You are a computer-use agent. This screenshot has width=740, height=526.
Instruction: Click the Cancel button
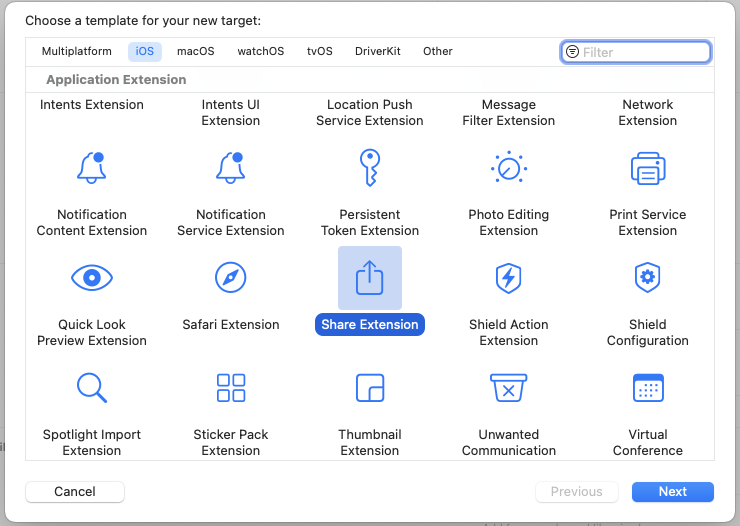(x=75, y=492)
